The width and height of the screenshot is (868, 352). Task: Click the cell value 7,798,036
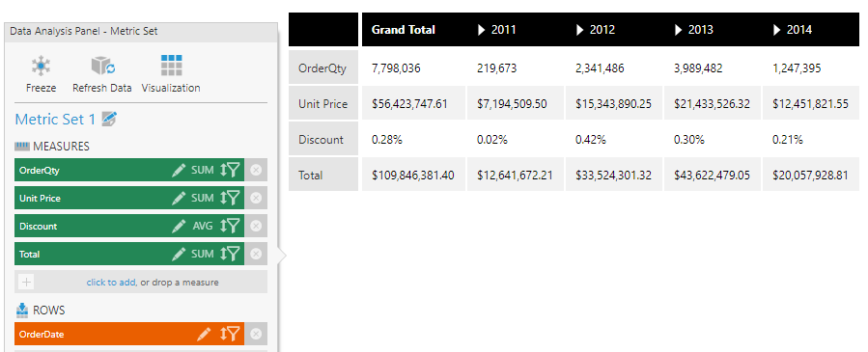[x=396, y=68]
